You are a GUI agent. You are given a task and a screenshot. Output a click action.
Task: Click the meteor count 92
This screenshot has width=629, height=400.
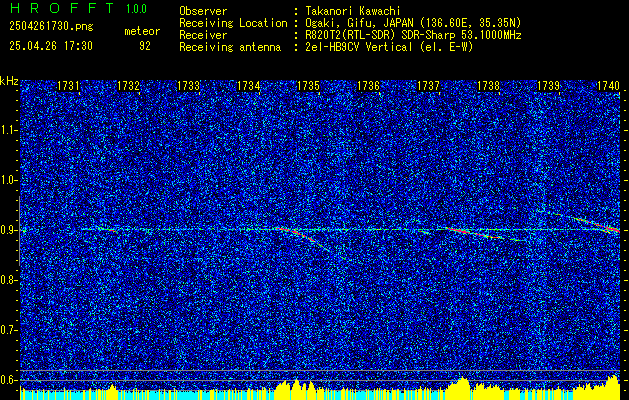(145, 46)
